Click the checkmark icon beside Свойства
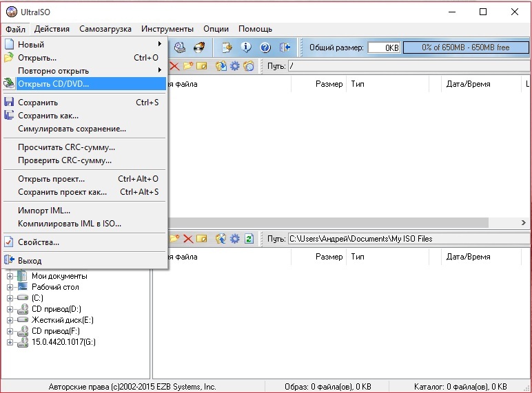Viewport: 532px width, 393px height. pos(9,242)
